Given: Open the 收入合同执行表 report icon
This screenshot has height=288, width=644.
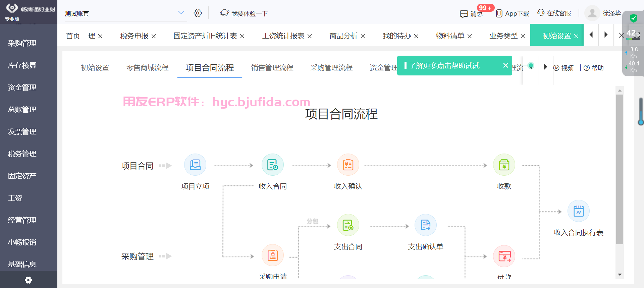Looking at the screenshot, I should (x=579, y=211).
